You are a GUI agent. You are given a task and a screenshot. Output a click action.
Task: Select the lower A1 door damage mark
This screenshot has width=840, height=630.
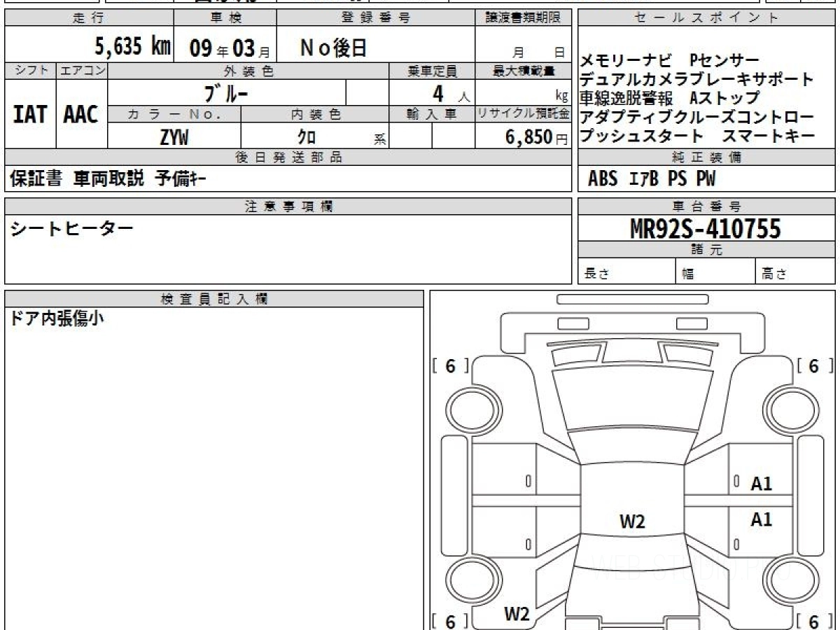pyautogui.click(x=762, y=519)
